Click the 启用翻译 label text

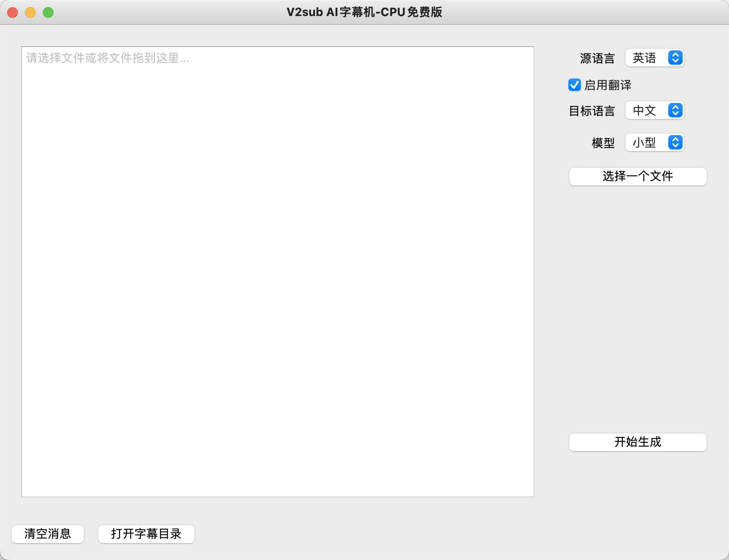pos(608,85)
